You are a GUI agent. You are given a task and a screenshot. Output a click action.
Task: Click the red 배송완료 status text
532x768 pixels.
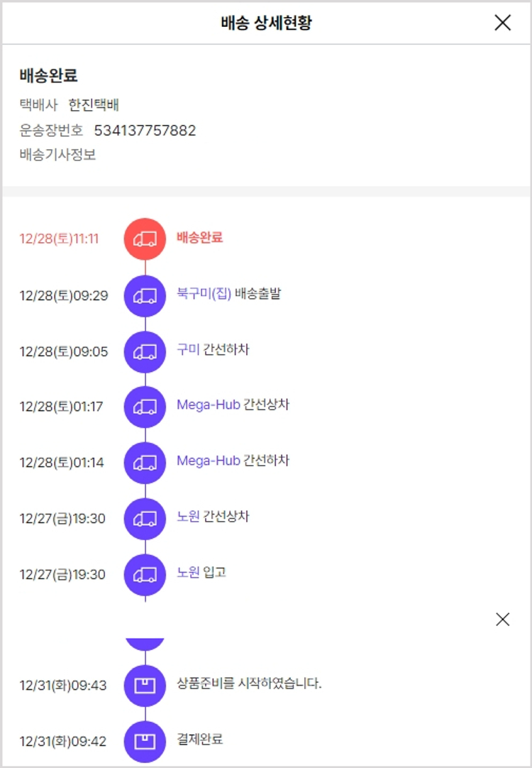pos(199,238)
